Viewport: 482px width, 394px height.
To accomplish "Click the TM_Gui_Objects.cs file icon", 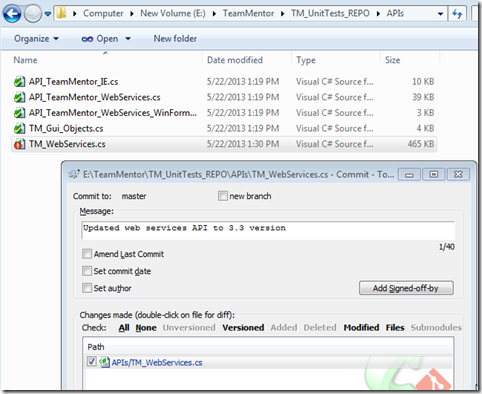I will (x=19, y=129).
